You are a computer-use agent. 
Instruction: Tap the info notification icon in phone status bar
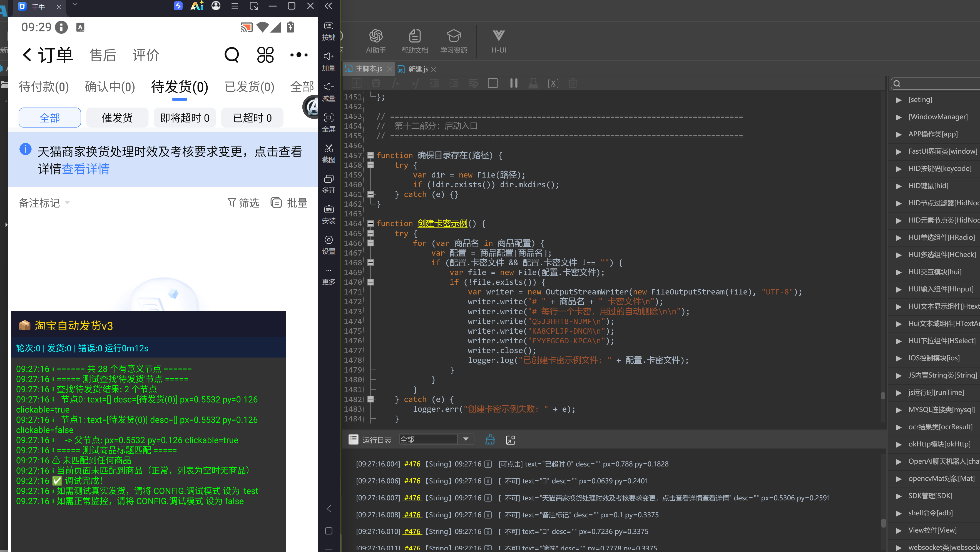61,28
